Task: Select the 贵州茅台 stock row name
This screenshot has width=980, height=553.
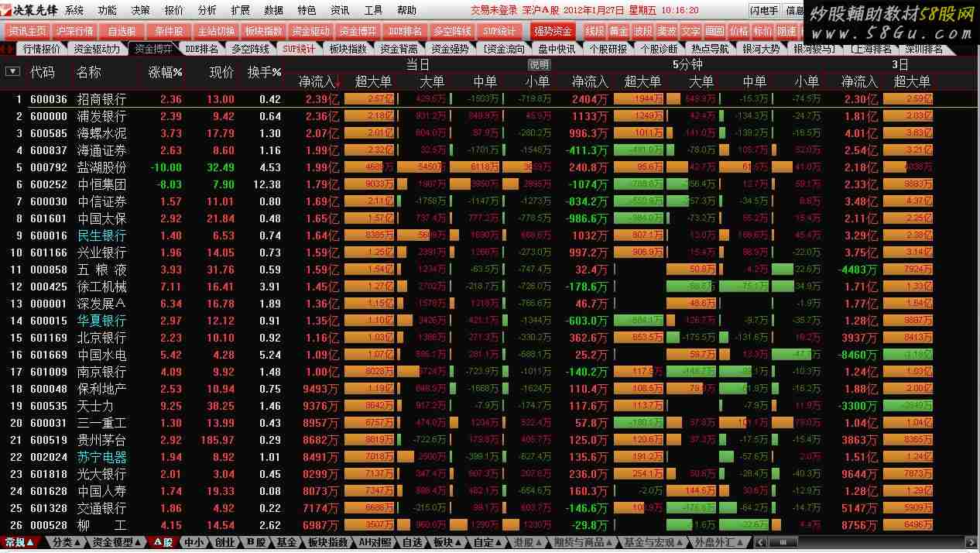Action: click(101, 440)
